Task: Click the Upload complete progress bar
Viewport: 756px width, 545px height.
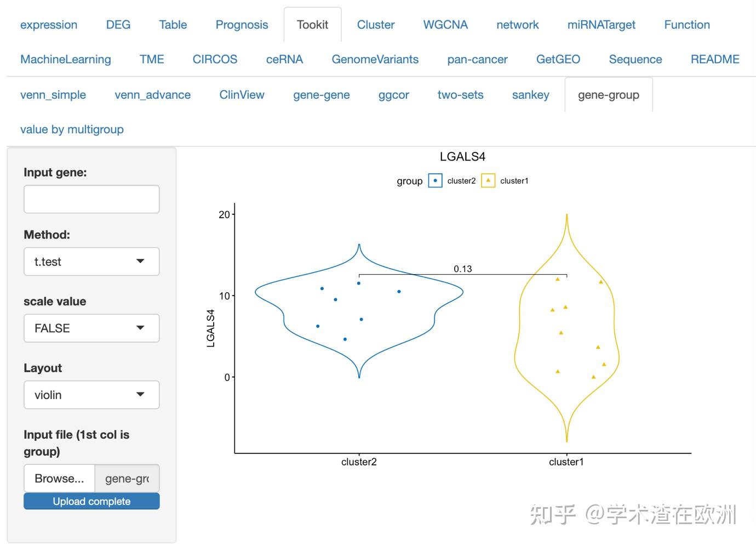Action: pyautogui.click(x=91, y=501)
